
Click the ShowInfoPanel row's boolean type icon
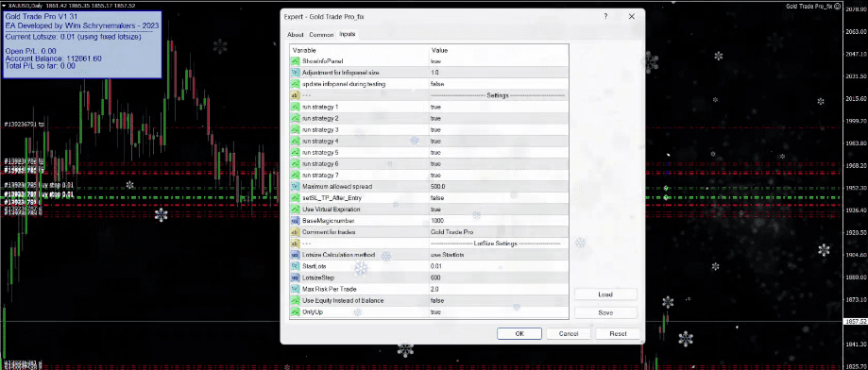click(296, 60)
